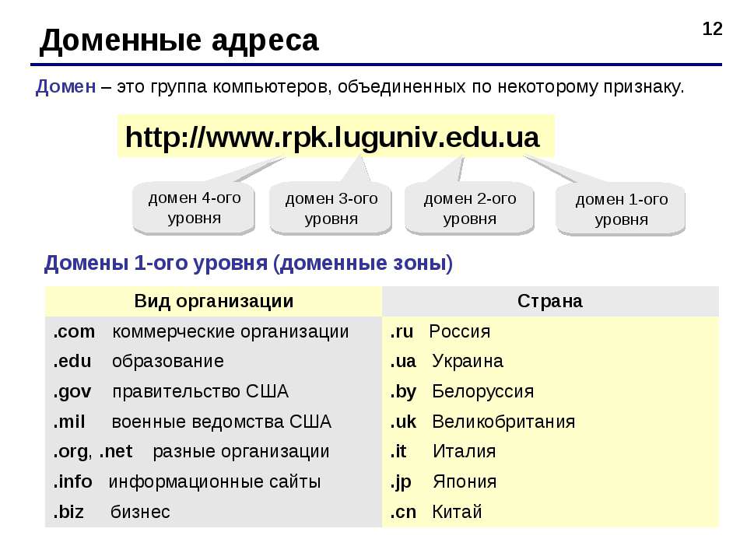The width and height of the screenshot is (747, 560).
Task: Click the URL http://www.rpk.luguniv.edu.ua
Action: point(332,137)
